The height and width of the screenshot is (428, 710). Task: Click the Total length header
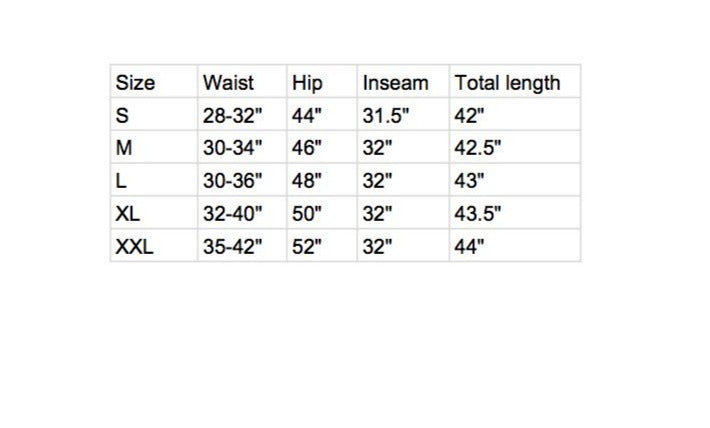[x=507, y=83]
